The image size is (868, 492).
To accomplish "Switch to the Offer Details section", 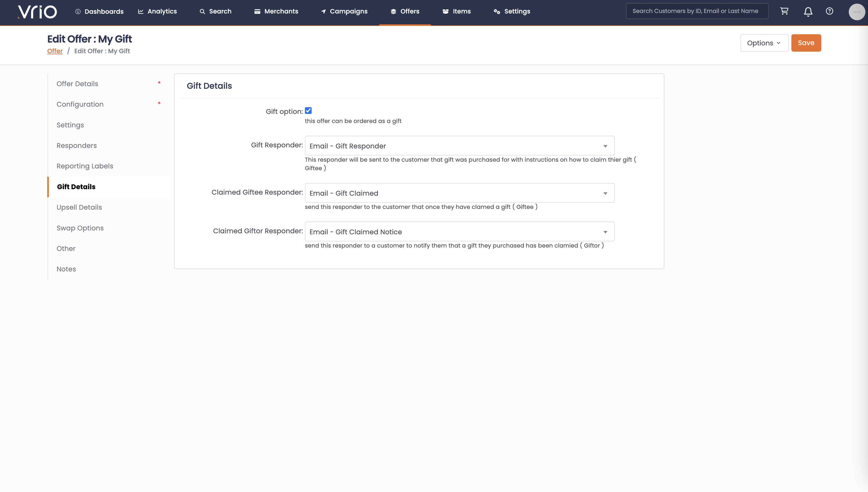I will click(x=109, y=84).
